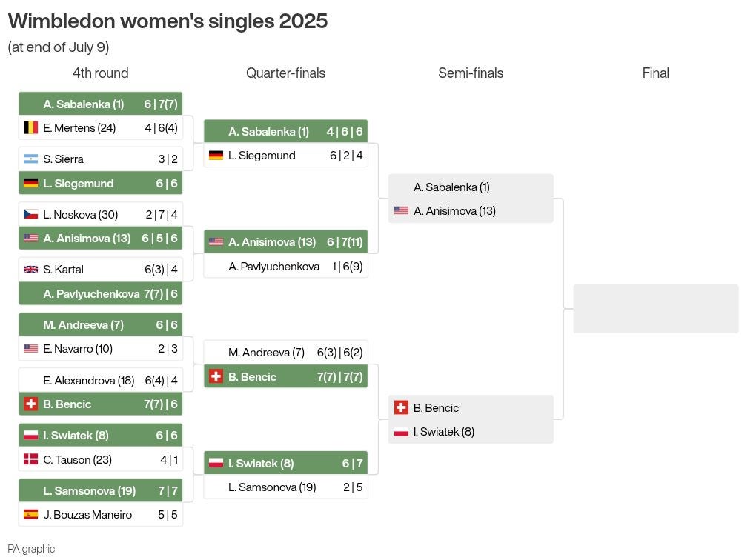This screenshot has width=756, height=560.
Task: Click the German flag next to L. Siegemund quarter-final
Action: pyautogui.click(x=216, y=155)
